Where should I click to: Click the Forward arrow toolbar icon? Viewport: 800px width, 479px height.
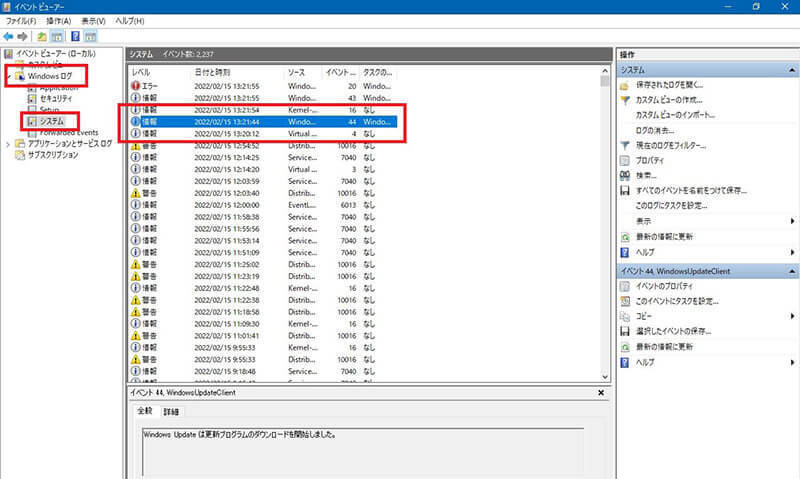(23, 36)
